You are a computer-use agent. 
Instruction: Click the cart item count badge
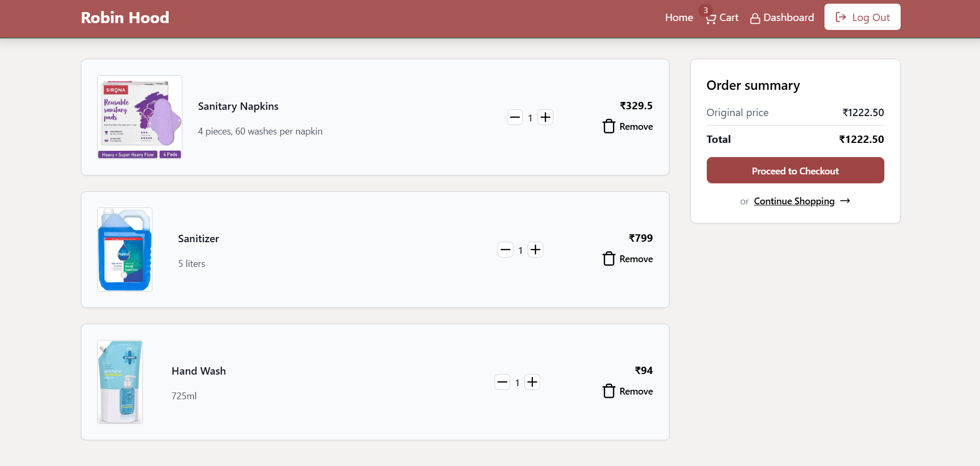coord(706,11)
